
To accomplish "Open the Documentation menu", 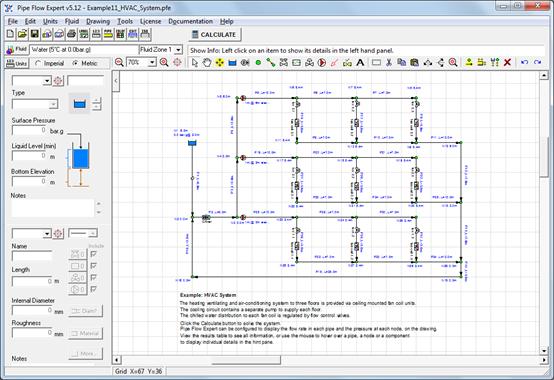I will coord(190,21).
